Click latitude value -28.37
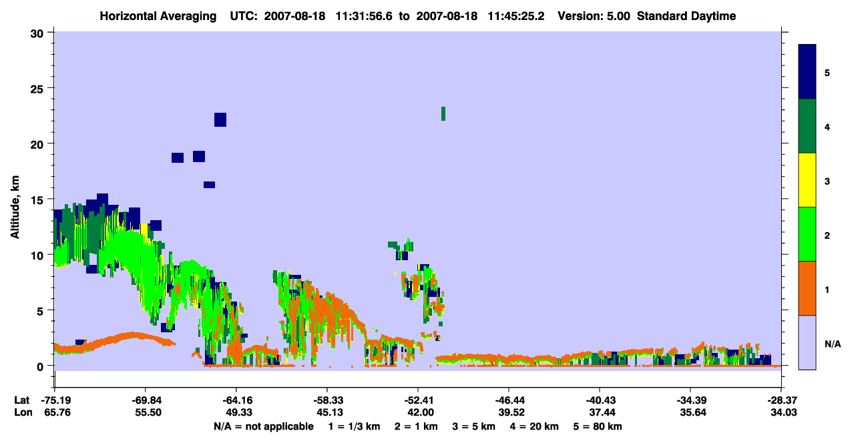The width and height of the screenshot is (868, 445). point(781,400)
